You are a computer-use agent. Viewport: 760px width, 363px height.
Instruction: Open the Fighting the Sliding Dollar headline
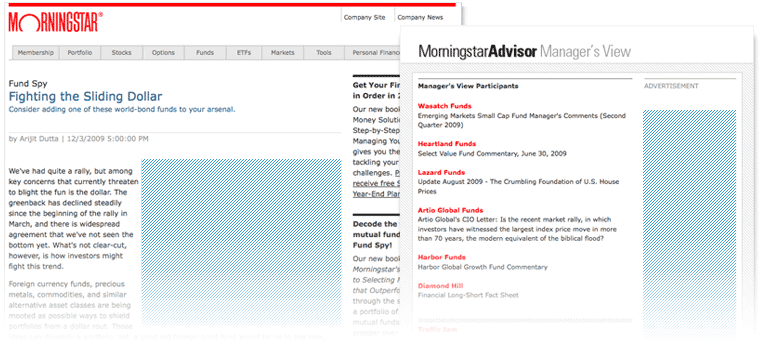tap(85, 96)
